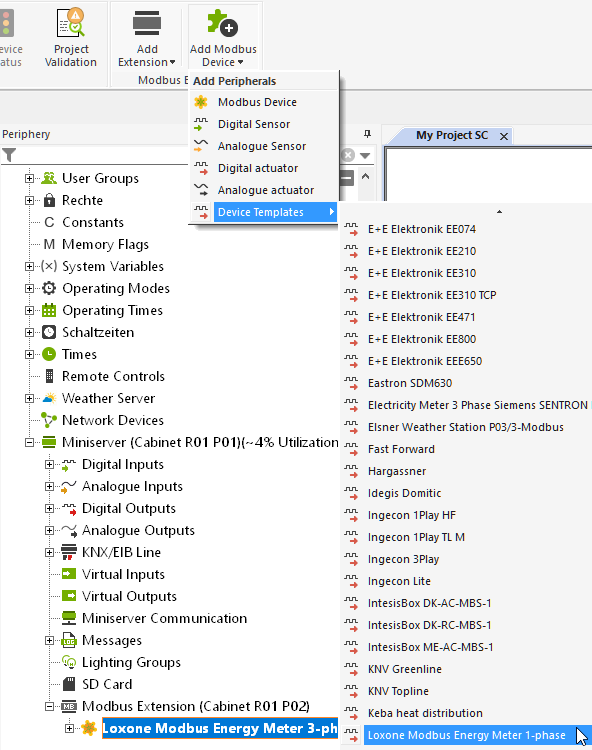Click the Virtual Outputs icon
The image size is (592, 750).
69,596
